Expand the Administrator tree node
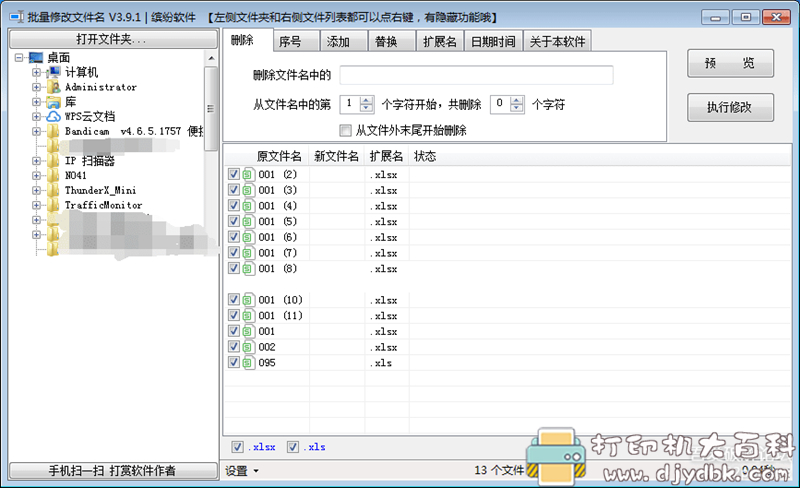 point(36,87)
